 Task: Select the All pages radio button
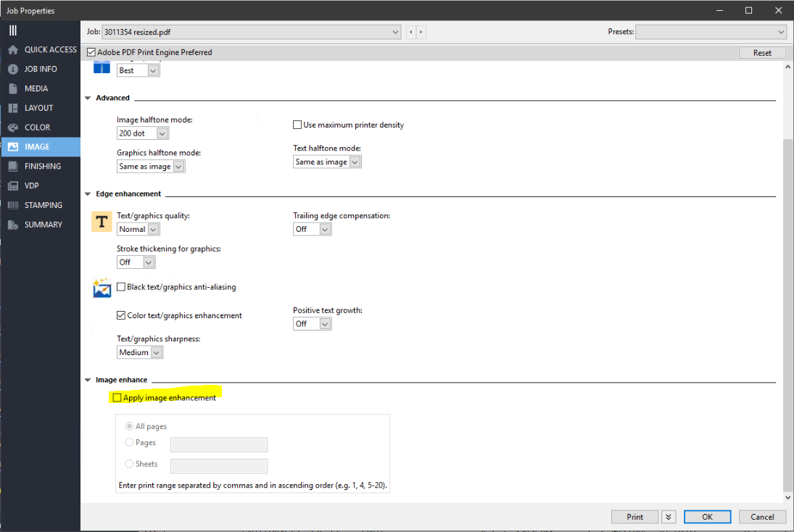(129, 426)
